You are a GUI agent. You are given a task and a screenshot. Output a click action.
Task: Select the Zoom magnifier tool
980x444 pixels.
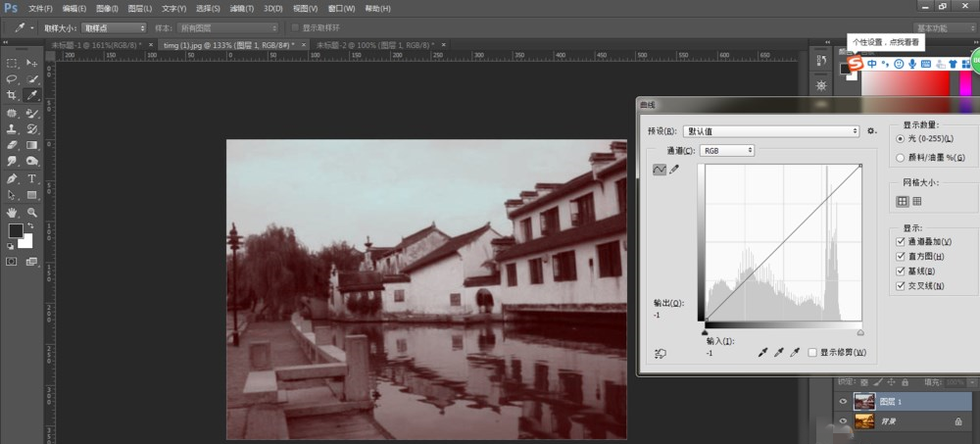[x=32, y=212]
